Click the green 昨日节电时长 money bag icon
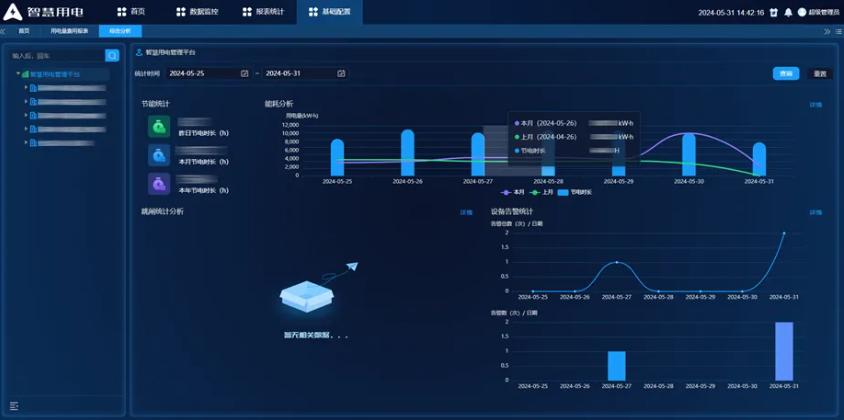The image size is (844, 420). point(158,126)
